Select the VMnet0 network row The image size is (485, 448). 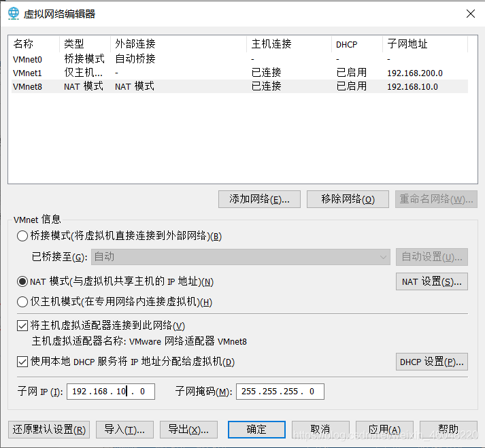click(x=239, y=59)
